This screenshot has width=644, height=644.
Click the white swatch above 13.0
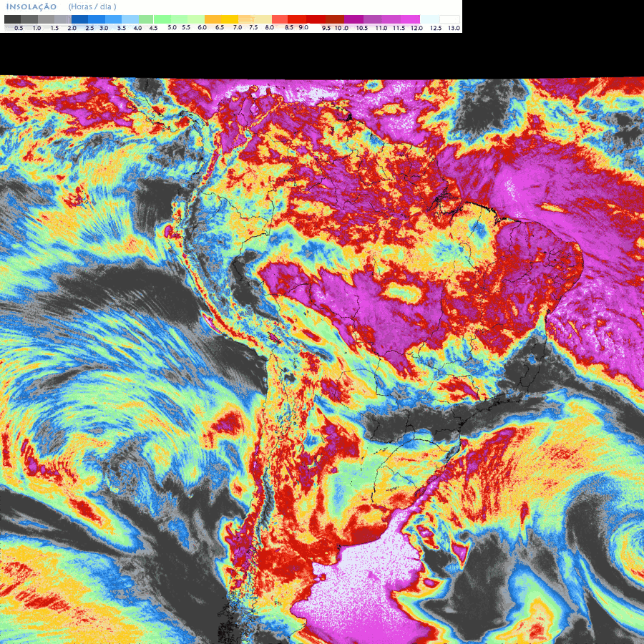pos(449,19)
